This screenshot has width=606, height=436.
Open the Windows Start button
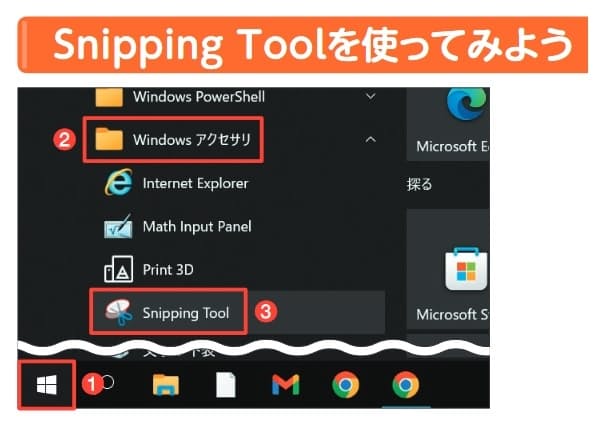[x=46, y=385]
